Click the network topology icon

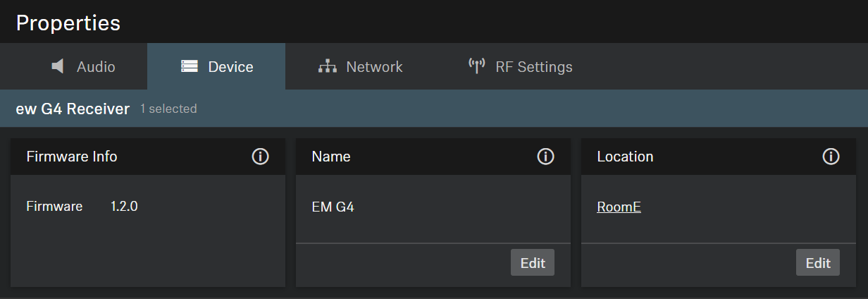[x=328, y=67]
